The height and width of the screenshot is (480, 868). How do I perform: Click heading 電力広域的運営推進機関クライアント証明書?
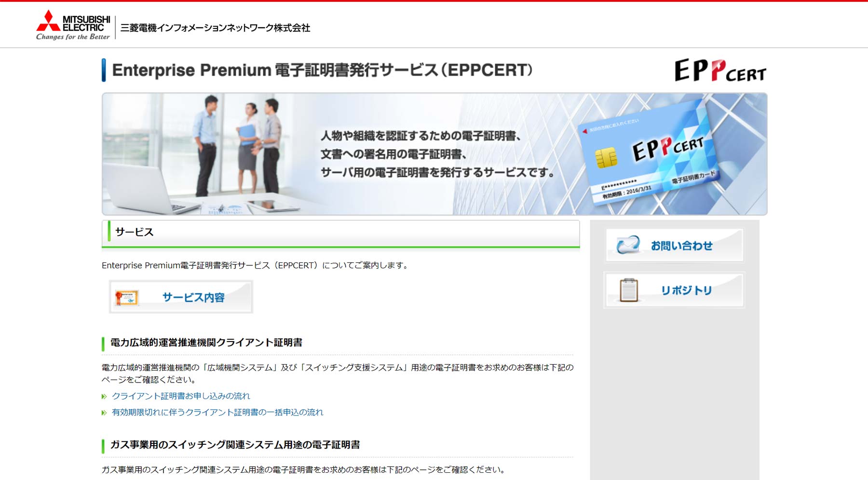coord(206,343)
